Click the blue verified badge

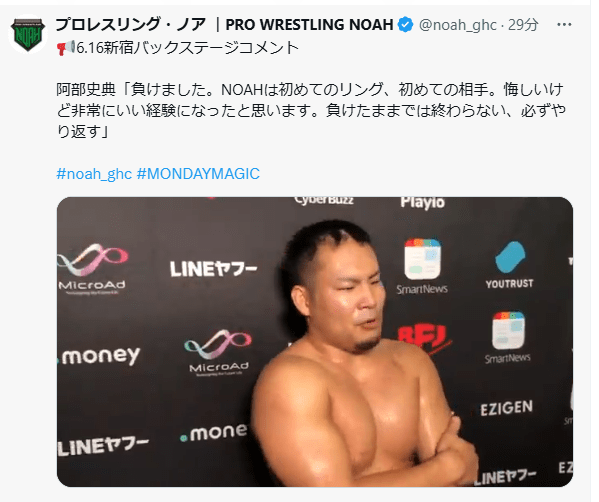pyautogui.click(x=405, y=25)
